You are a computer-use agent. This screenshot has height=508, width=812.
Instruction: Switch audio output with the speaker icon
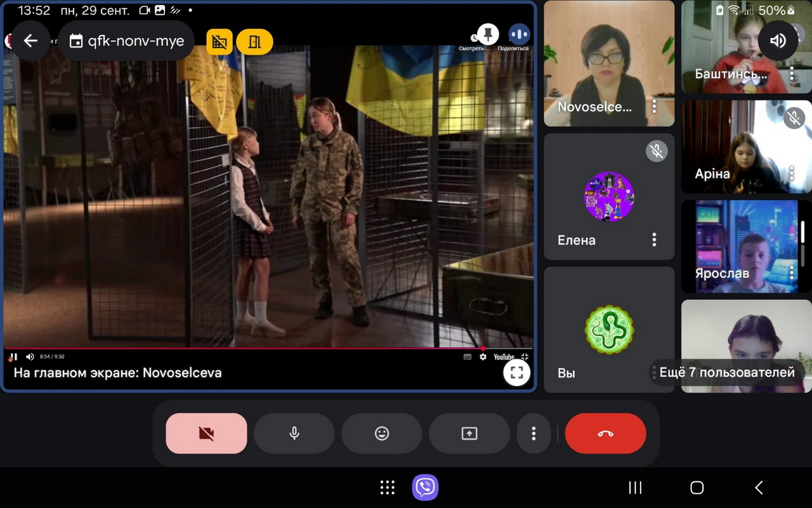tap(778, 41)
